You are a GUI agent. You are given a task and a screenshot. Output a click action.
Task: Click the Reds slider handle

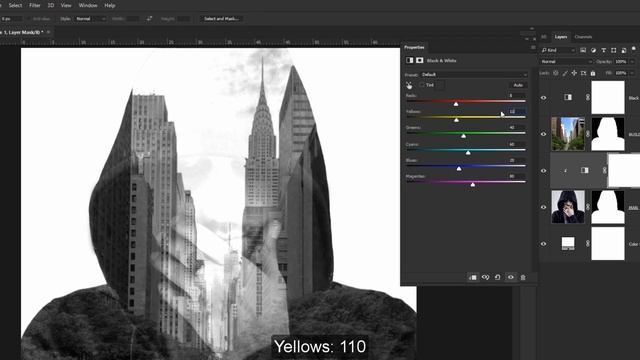(456, 104)
